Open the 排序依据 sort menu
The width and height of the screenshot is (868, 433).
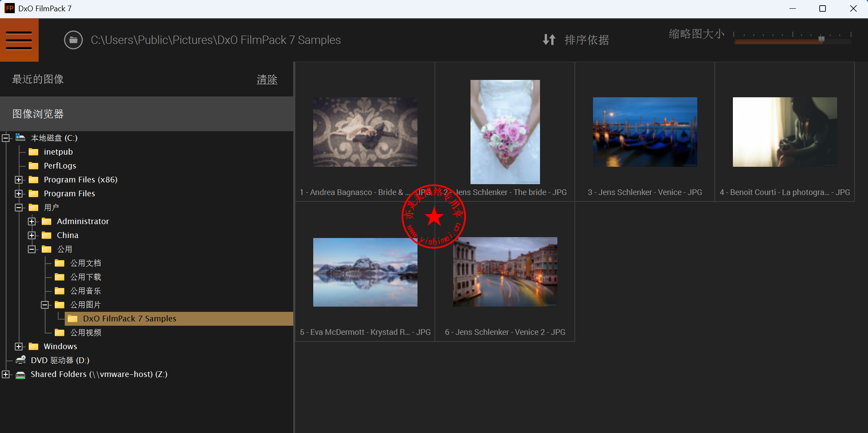tap(586, 40)
